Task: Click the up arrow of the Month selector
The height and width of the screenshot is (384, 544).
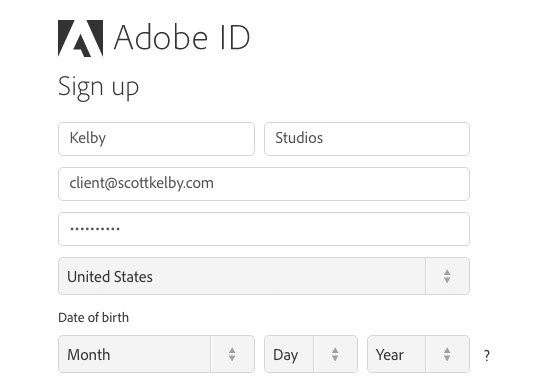Action: tap(232, 350)
